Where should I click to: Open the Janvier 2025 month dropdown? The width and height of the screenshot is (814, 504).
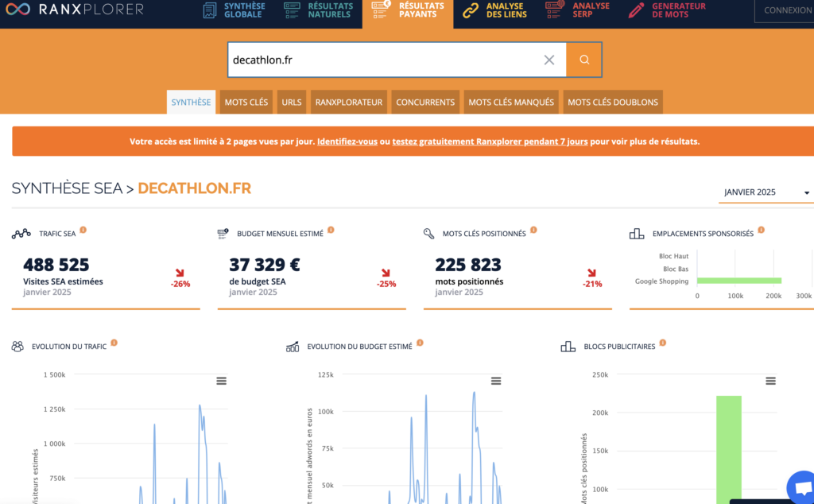pos(766,192)
